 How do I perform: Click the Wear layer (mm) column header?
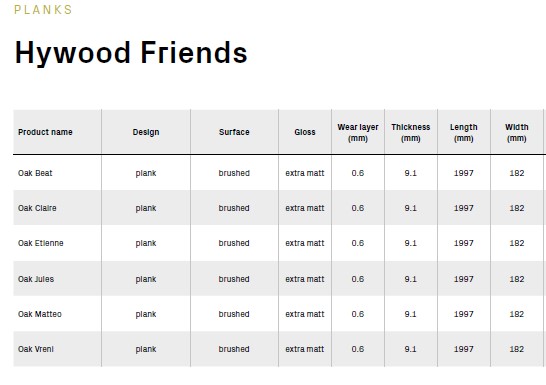point(358,133)
